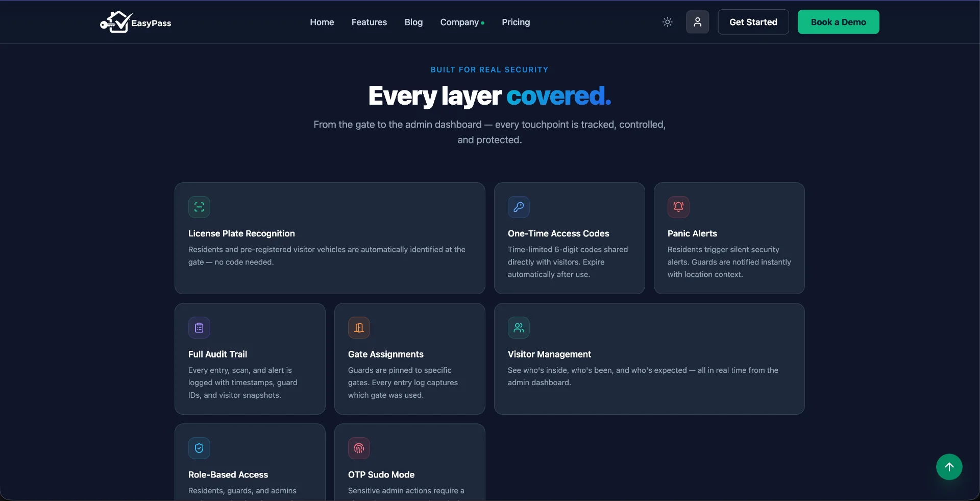Click the Full Audit Trail heading
Image resolution: width=980 pixels, height=501 pixels.
pyautogui.click(x=217, y=354)
